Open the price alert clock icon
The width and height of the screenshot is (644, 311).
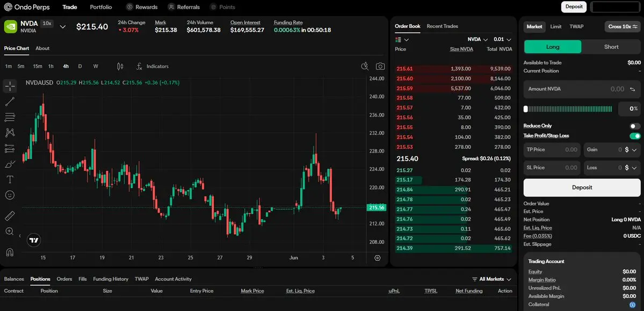tap(364, 66)
